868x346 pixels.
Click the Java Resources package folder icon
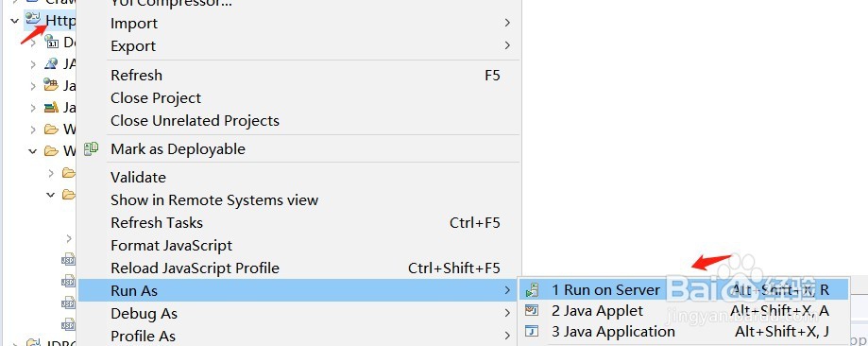click(52, 85)
